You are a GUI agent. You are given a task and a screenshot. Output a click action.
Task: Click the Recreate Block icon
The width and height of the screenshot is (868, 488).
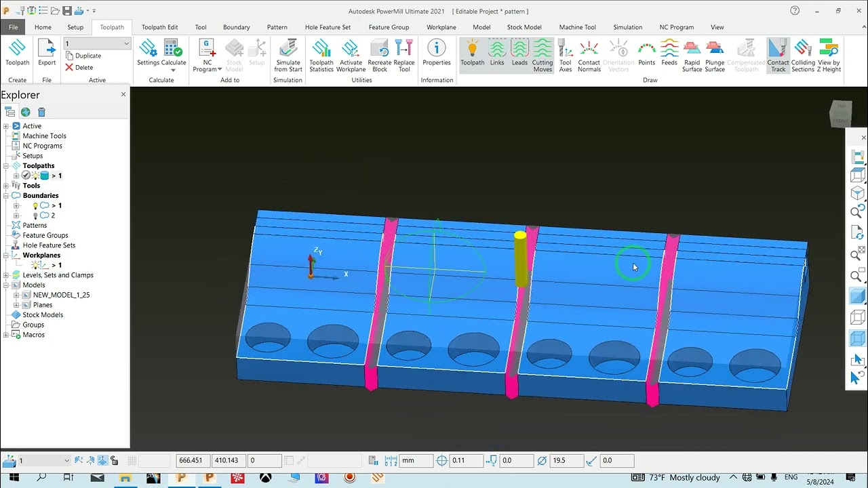click(x=380, y=49)
